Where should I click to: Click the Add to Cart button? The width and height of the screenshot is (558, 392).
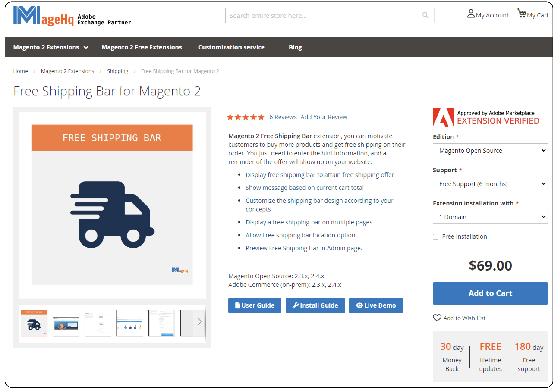point(490,293)
